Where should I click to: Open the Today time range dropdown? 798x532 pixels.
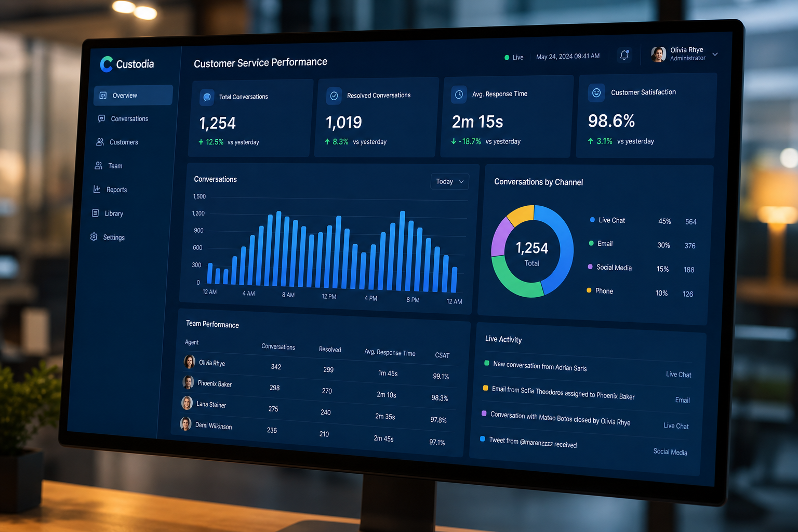(x=450, y=181)
